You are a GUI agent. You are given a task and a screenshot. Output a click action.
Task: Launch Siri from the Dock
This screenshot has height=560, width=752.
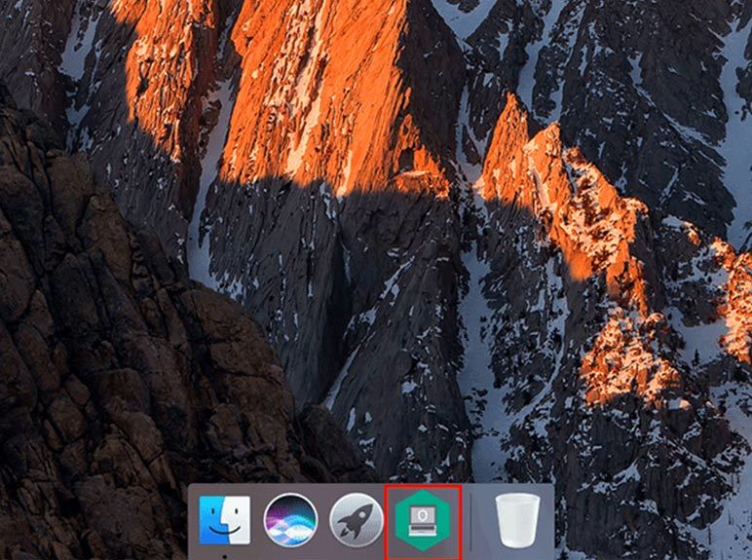pyautogui.click(x=290, y=520)
